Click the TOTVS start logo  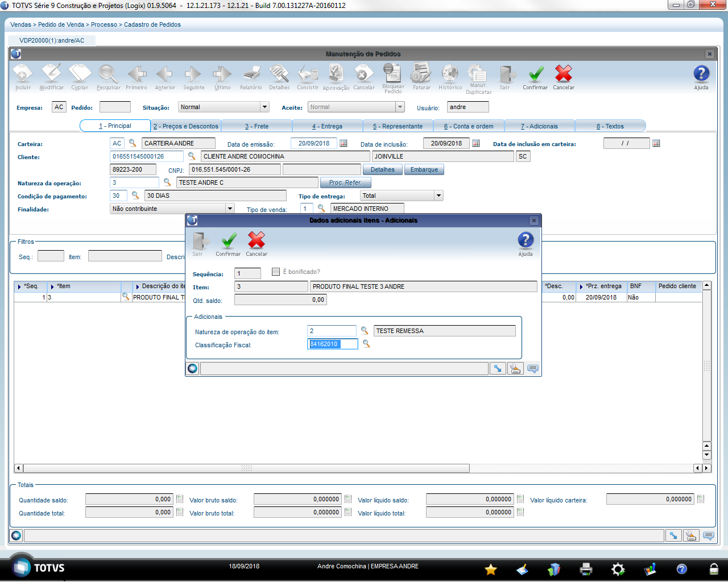39,567
